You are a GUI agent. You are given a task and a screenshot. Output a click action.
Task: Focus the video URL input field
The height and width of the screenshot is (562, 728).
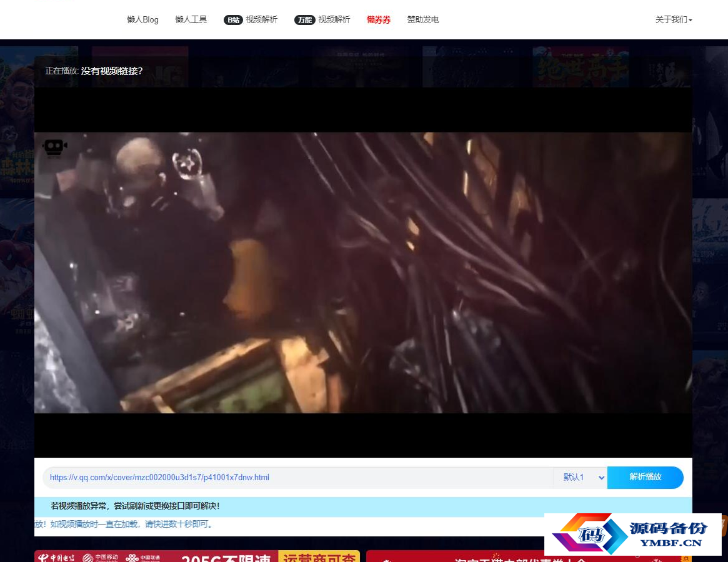click(297, 478)
